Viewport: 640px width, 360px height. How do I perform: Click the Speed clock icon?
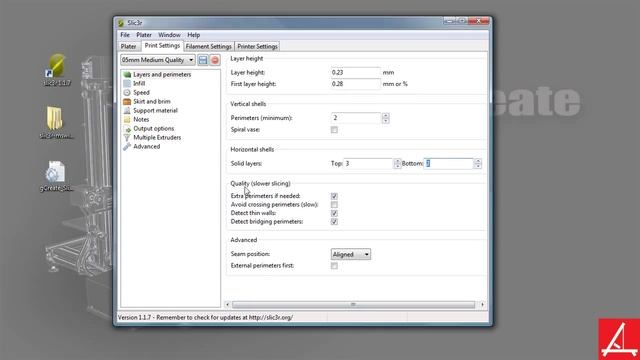pyautogui.click(x=127, y=93)
